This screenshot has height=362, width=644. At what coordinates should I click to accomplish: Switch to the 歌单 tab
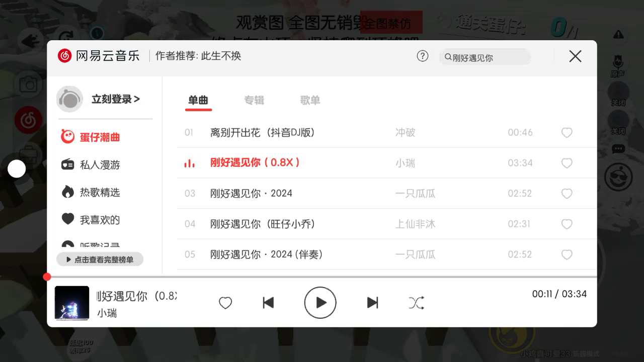(310, 100)
